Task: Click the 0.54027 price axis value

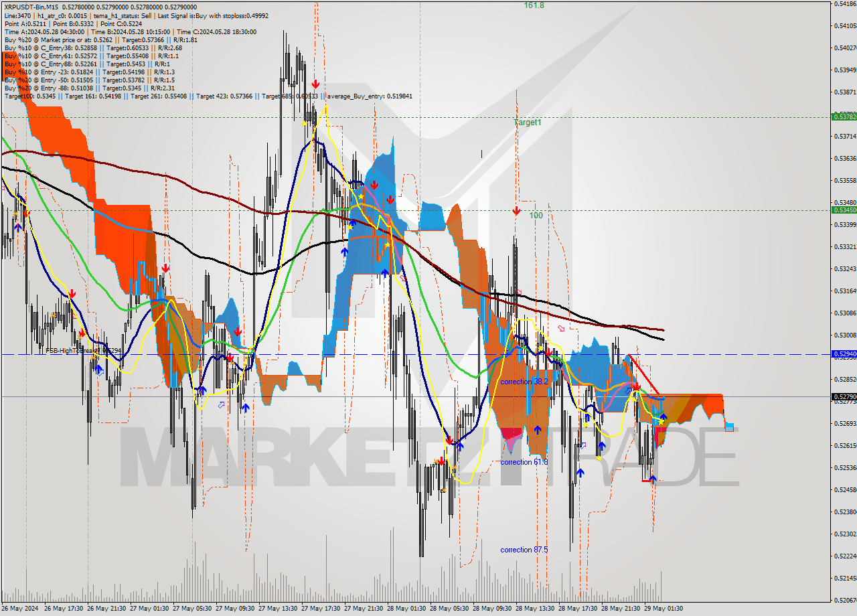Action: pos(844,48)
